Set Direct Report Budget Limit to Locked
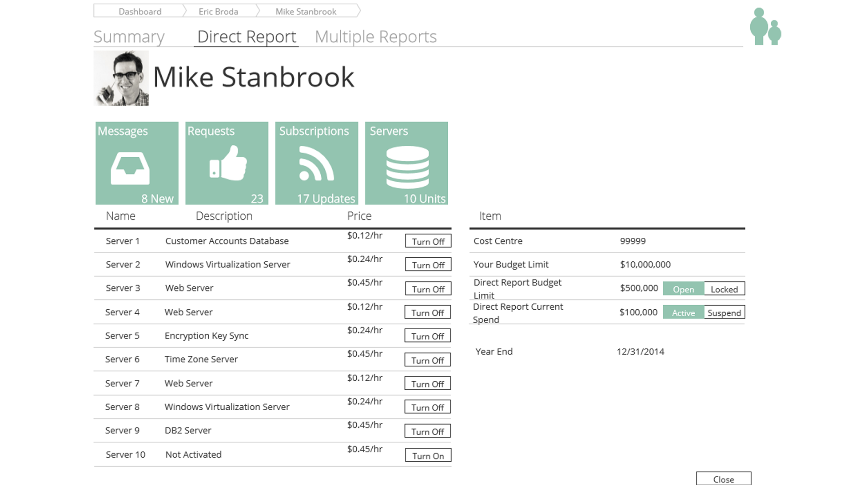 [x=724, y=289]
